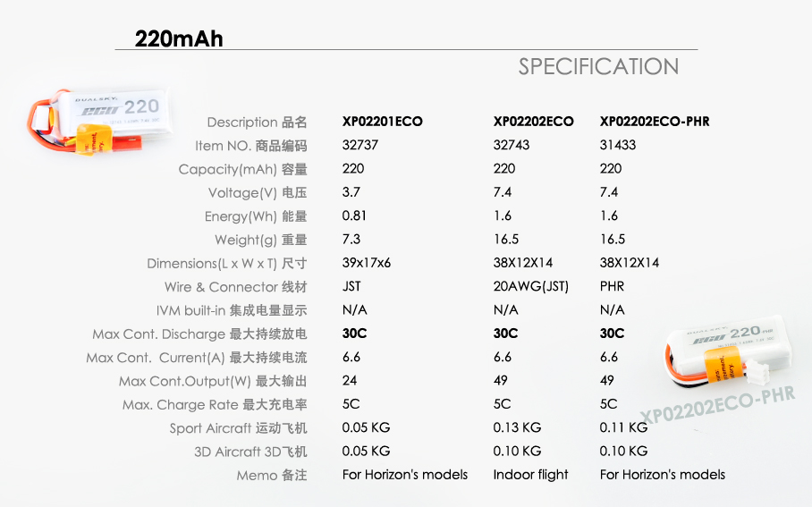Select the XP02202ECO-PHR column header
The width and height of the screenshot is (812, 507).
tap(654, 122)
